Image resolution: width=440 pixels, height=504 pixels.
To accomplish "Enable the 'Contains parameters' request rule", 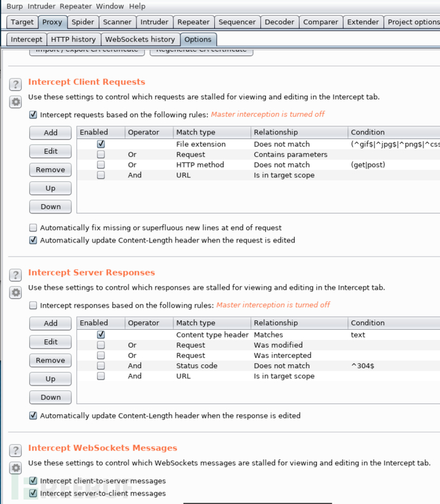I will [101, 154].
